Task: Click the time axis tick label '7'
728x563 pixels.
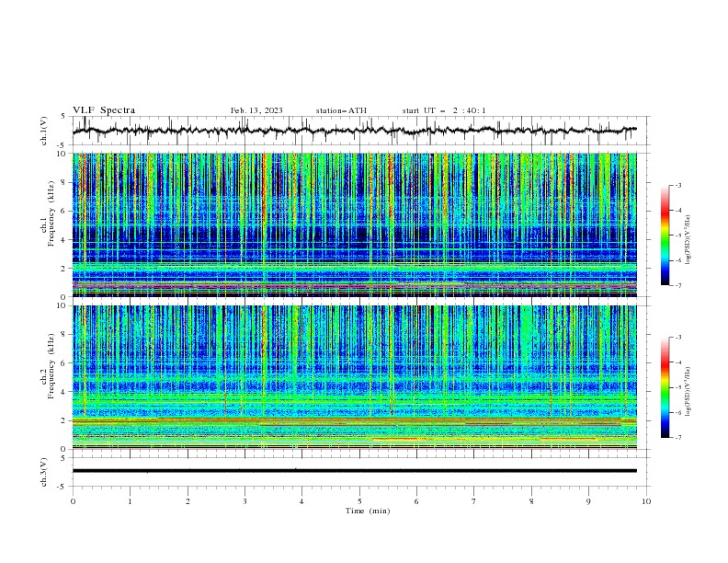Action: 474,501
